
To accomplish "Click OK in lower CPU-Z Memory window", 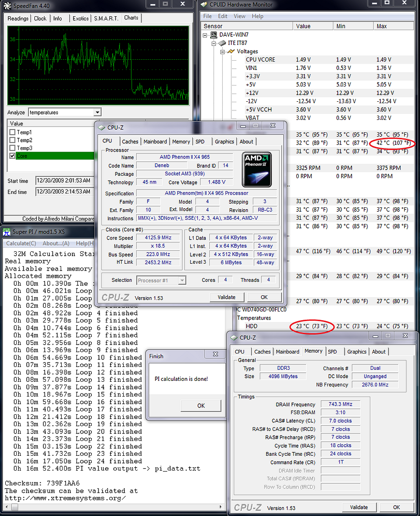I will (397, 507).
